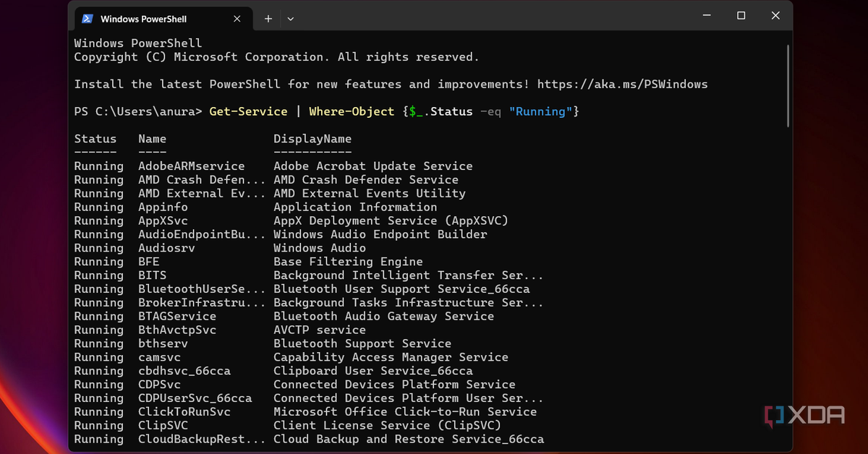Click the minimize window icon
Image resolution: width=868 pixels, height=454 pixels.
[706, 15]
